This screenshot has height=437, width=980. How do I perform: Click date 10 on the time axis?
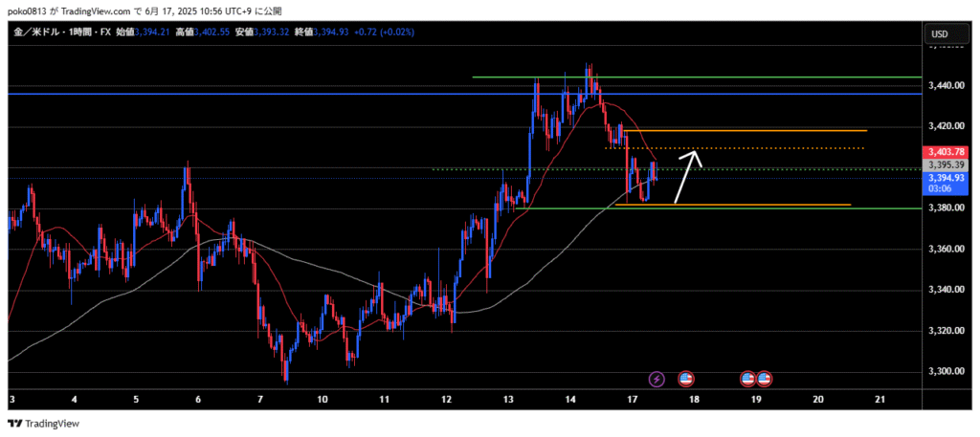click(x=322, y=399)
